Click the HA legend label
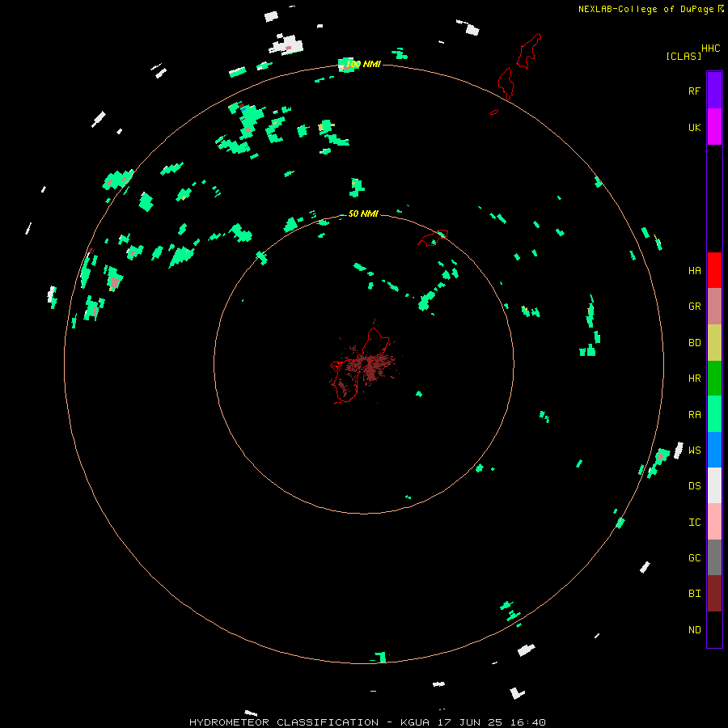 tap(694, 270)
